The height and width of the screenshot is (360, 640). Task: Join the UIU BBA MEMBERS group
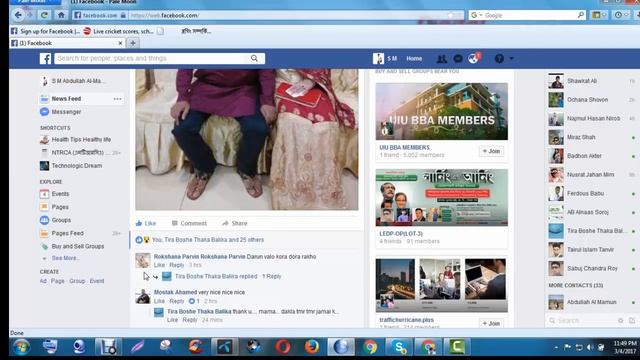coord(491,151)
